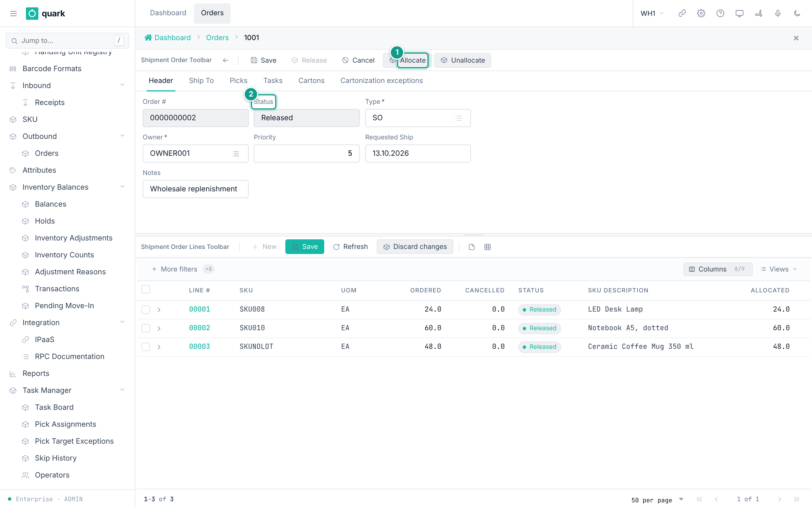This screenshot has height=508, width=812.
Task: Toggle dark mode with the moon icon
Action: coord(797,14)
